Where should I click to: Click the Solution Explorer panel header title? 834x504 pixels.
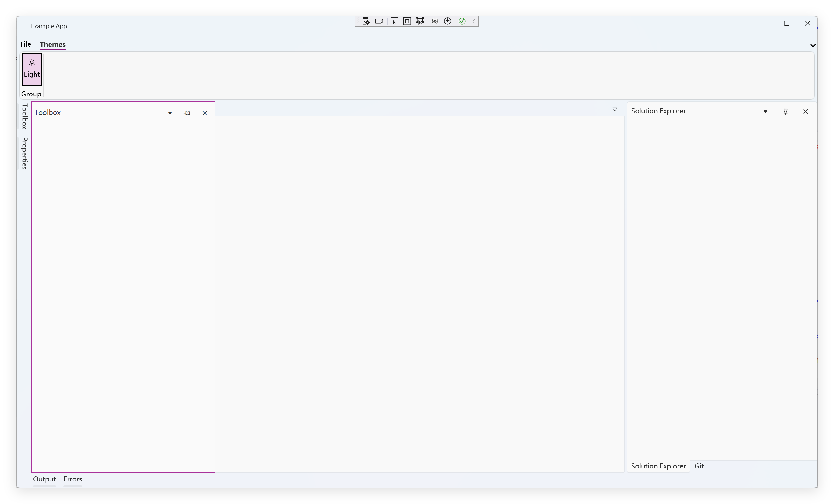pyautogui.click(x=658, y=111)
